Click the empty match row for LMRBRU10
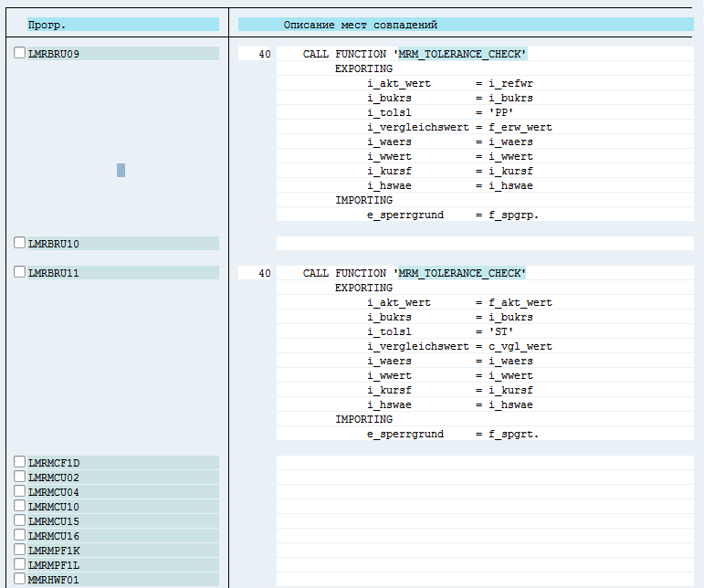The height and width of the screenshot is (588, 704). point(484,244)
